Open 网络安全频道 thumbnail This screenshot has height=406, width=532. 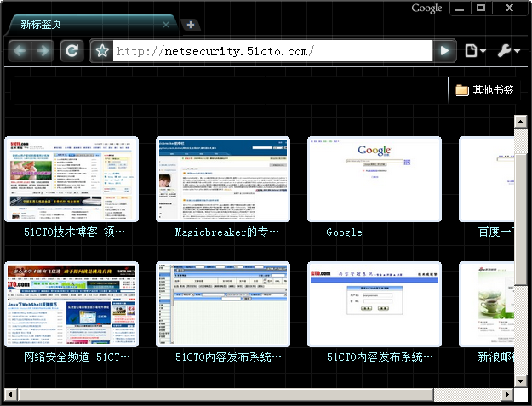(x=72, y=304)
